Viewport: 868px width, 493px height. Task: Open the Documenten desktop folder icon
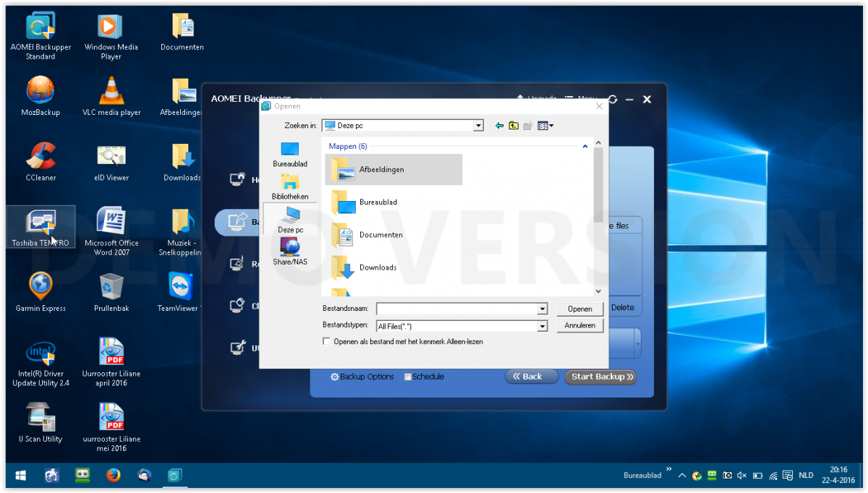tap(182, 32)
